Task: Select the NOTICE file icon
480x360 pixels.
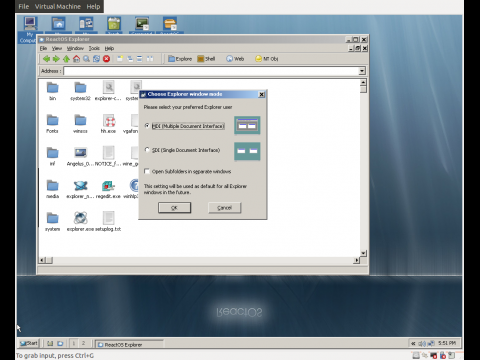Action: pos(108,153)
